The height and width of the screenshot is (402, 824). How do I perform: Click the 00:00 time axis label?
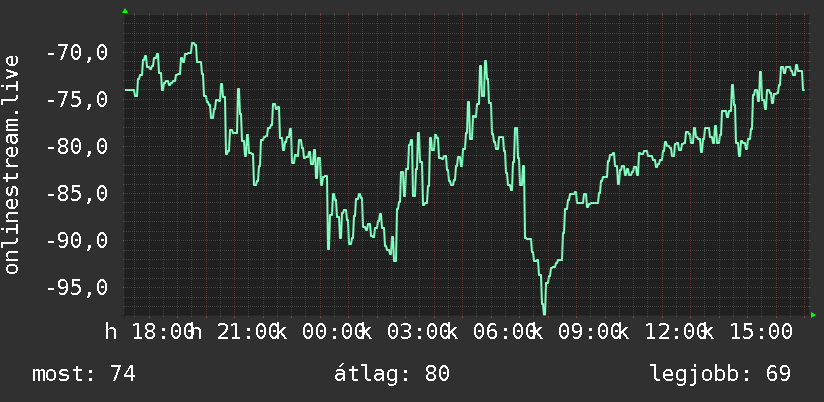(x=332, y=332)
